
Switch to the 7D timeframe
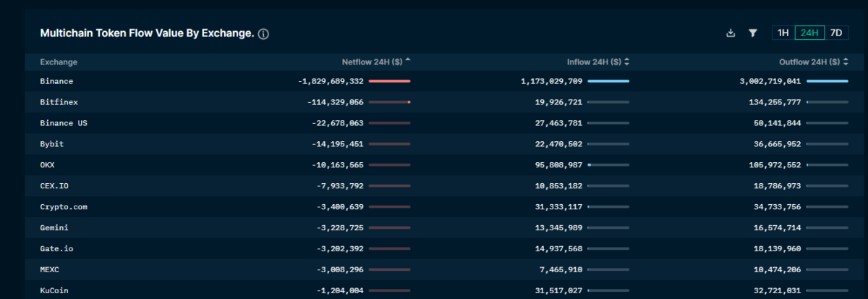coord(836,33)
